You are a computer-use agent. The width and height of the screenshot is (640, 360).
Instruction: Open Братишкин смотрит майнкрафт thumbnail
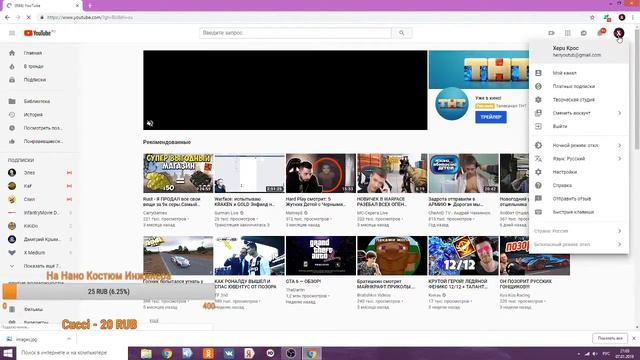[x=392, y=256]
